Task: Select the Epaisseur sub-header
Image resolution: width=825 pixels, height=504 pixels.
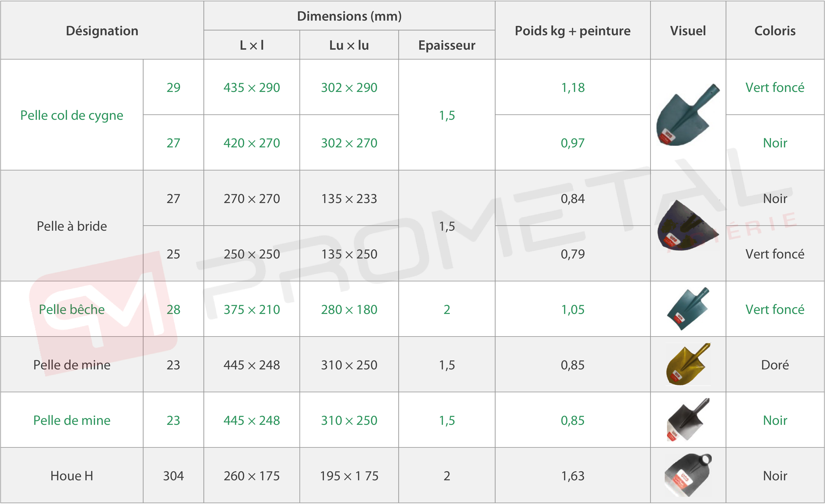Action: point(447,45)
